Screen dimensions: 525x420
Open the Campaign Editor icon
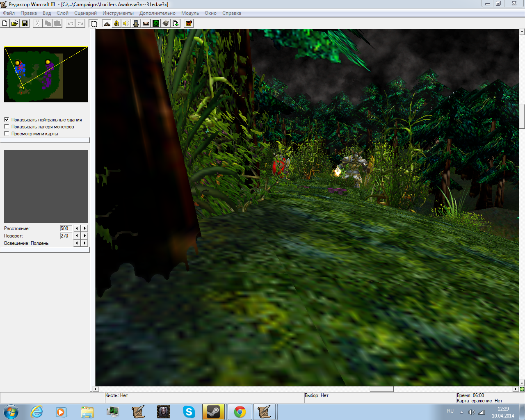point(146,23)
